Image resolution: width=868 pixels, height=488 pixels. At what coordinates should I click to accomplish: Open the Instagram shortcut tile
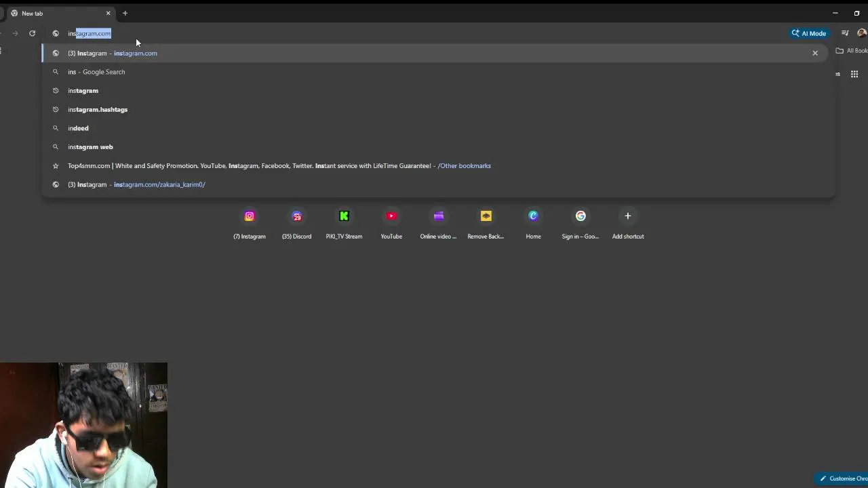(x=250, y=224)
